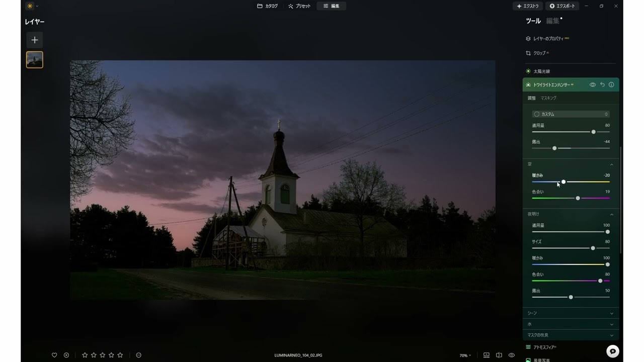
Task: Toggle the before/after compare icon
Action: (499, 355)
